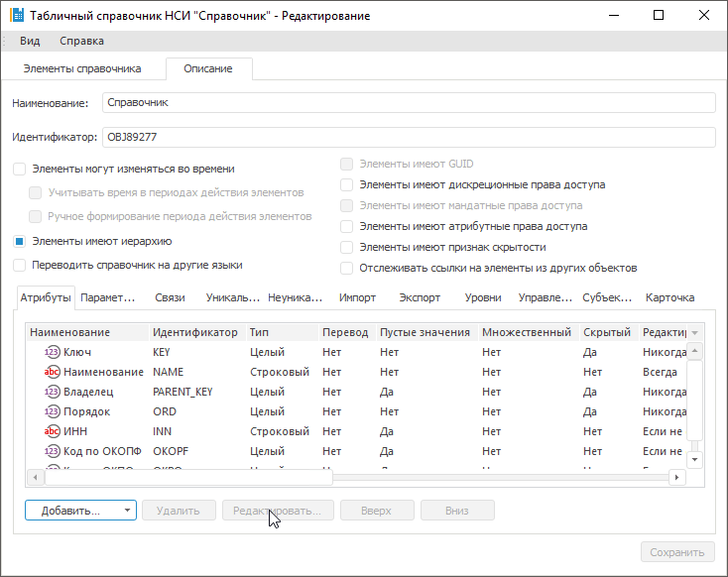Viewport: 728px width, 577px height.
Task: Click the numeric icon of Владелец attribute
Action: tap(53, 392)
